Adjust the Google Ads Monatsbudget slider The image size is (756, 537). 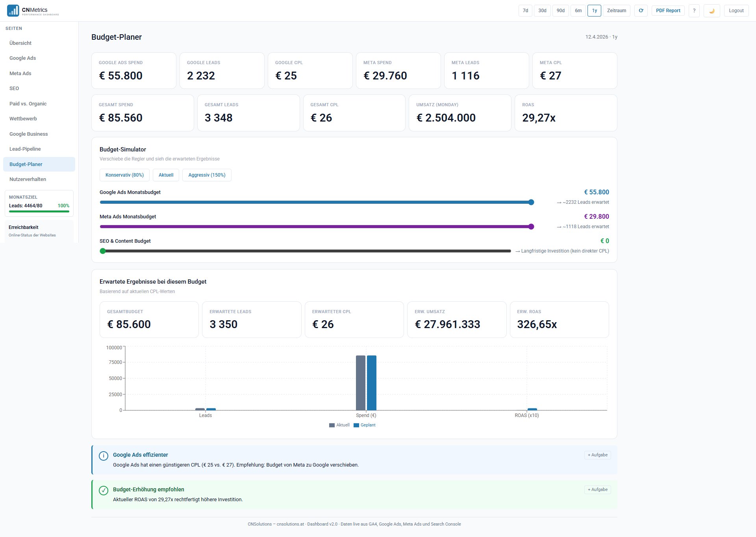click(532, 202)
